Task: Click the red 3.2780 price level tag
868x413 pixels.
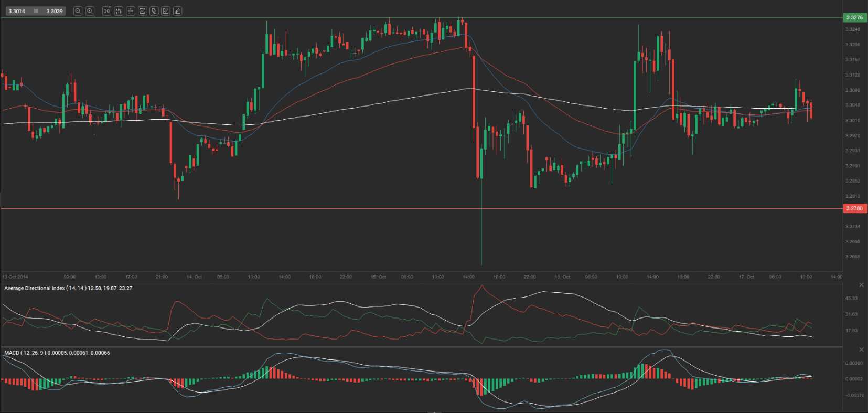Action: (x=854, y=208)
